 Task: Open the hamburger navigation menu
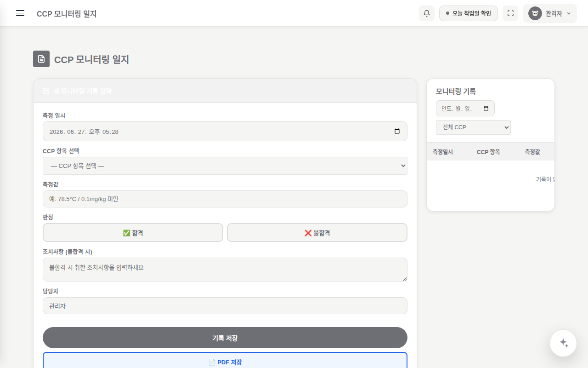coord(20,13)
